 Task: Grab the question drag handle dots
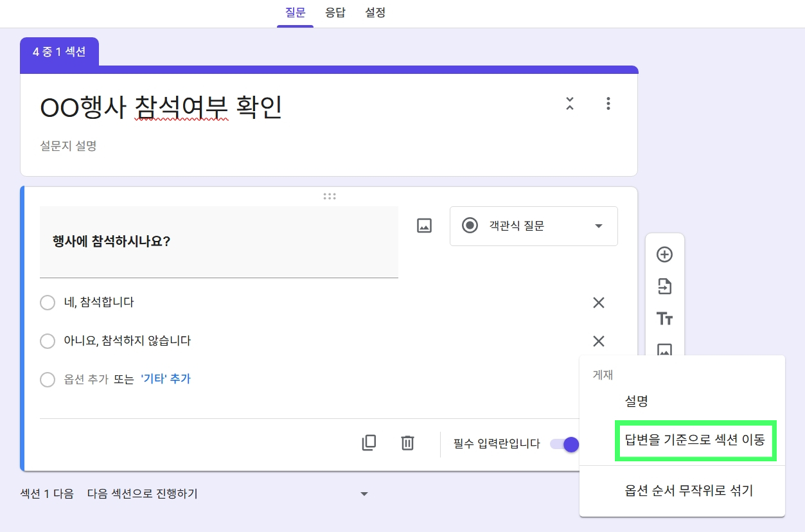coord(330,196)
